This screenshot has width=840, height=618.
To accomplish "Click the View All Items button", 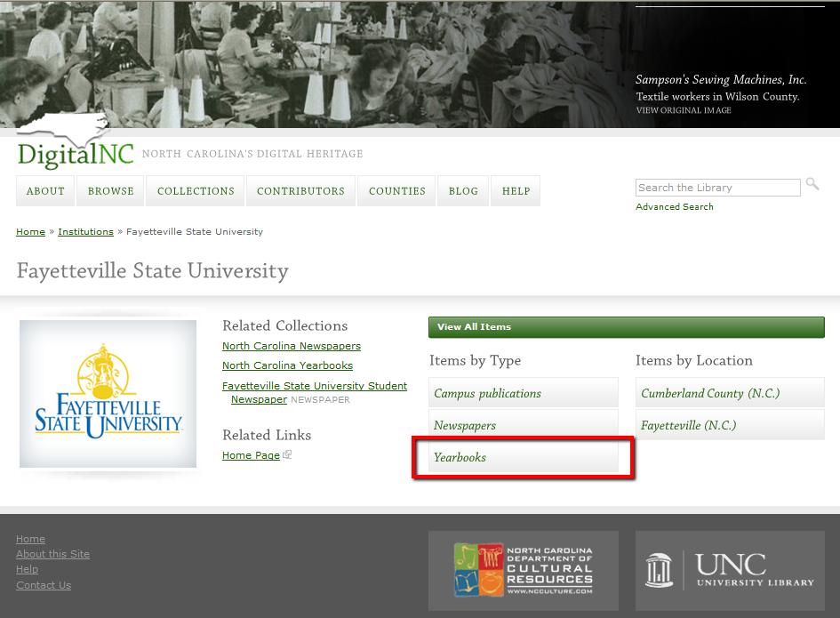I will 474,326.
